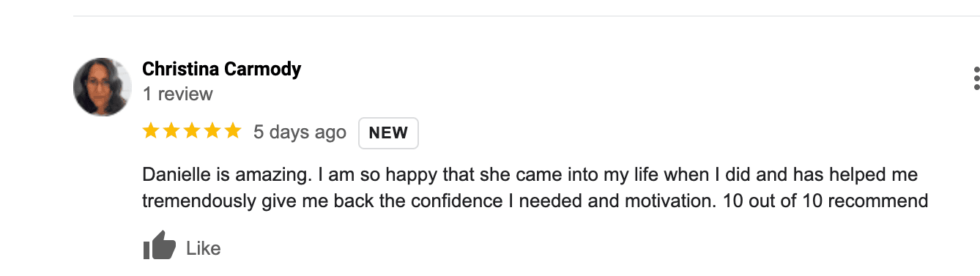Viewport: 980px width, 276px height.
Task: Open Christina Carmody's profile photo
Action: click(x=103, y=86)
